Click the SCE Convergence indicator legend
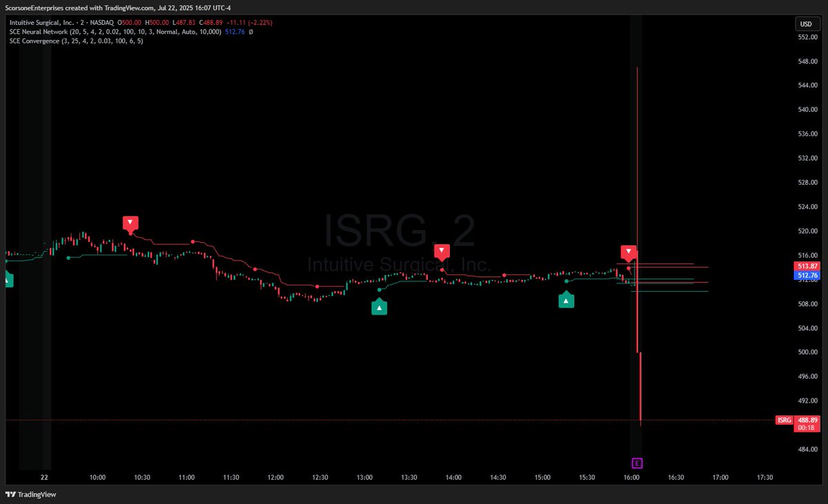Viewport: 828px width, 504px height. (x=76, y=41)
